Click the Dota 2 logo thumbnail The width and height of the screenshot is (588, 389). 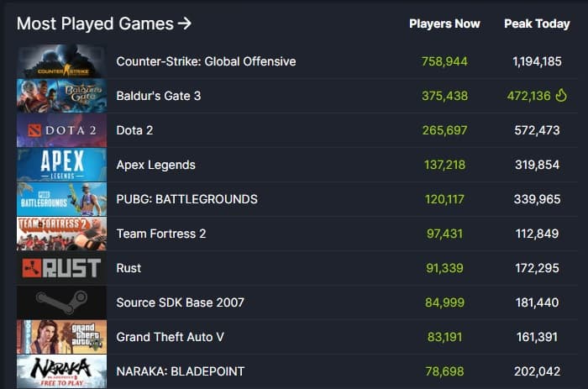click(61, 130)
